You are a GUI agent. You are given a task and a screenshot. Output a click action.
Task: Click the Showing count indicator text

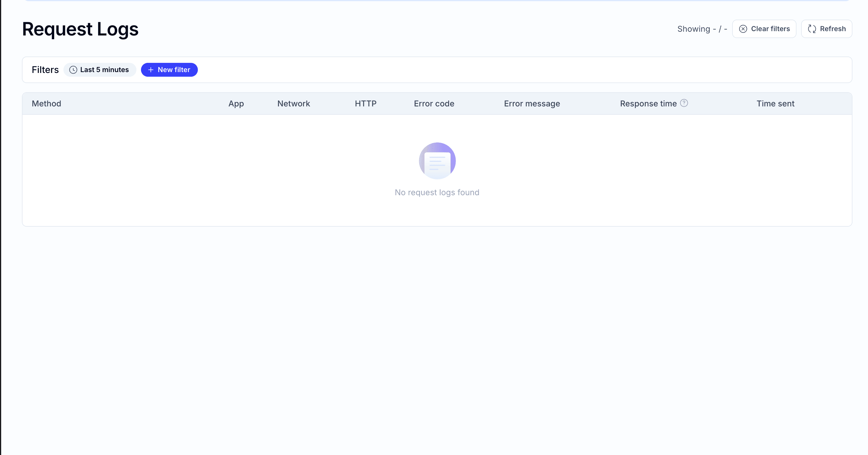tap(702, 29)
